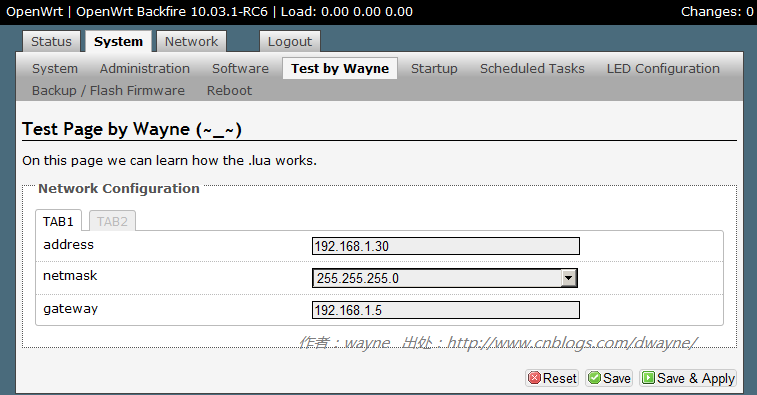Open the Startup submenu
Screen dimensions: 757x395
[x=434, y=69]
